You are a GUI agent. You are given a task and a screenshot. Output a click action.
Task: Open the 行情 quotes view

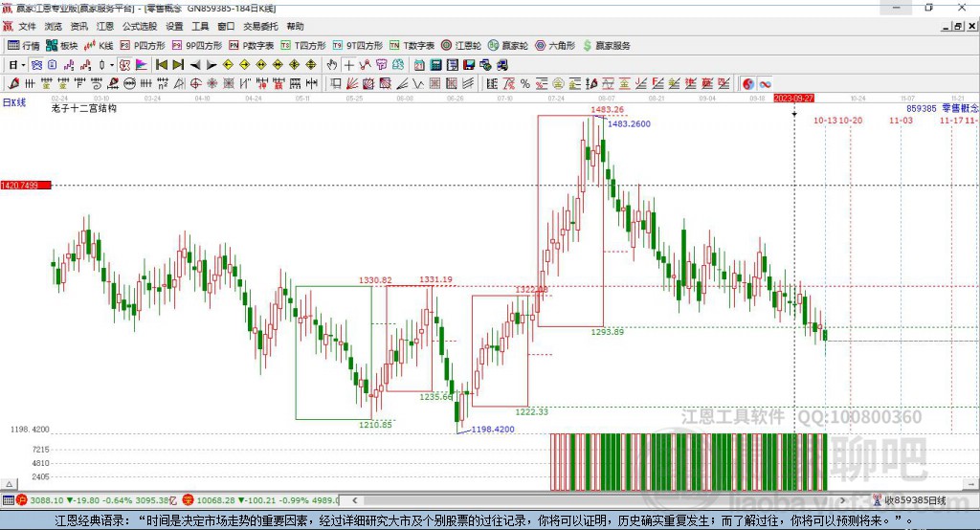pos(23,46)
